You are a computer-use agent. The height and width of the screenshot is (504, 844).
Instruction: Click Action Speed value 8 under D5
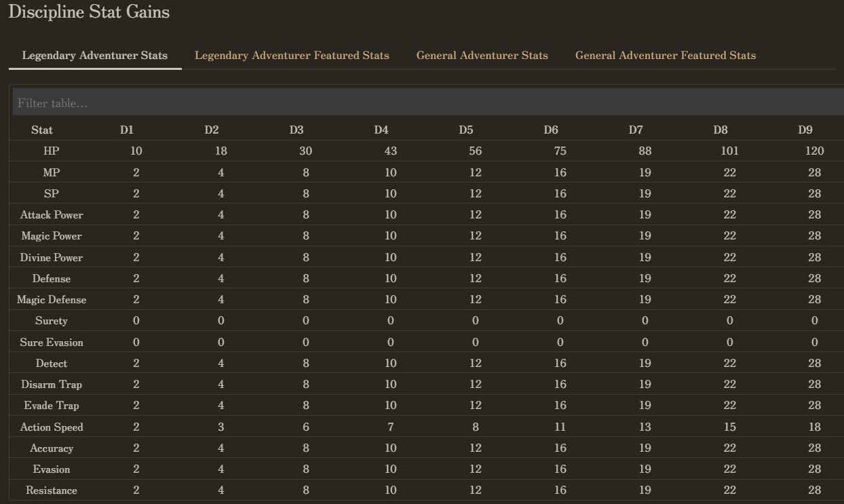[476, 427]
